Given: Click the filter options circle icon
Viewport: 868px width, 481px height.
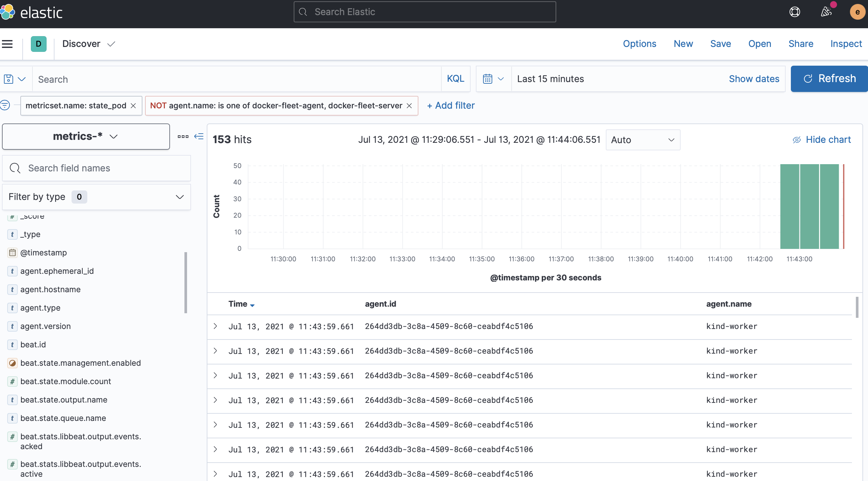Looking at the screenshot, I should click(x=5, y=105).
